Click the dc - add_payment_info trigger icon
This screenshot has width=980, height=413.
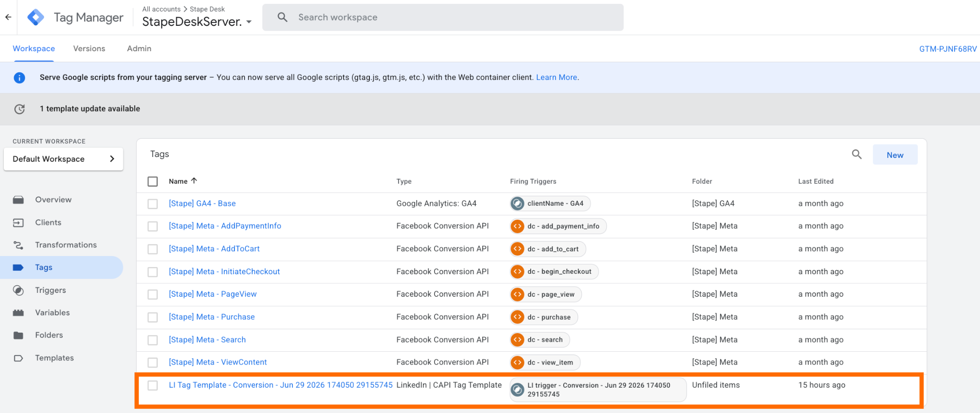coord(517,226)
